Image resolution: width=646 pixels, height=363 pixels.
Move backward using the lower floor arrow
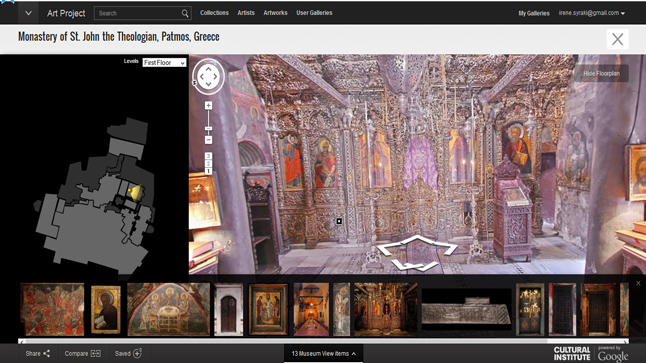point(414,265)
